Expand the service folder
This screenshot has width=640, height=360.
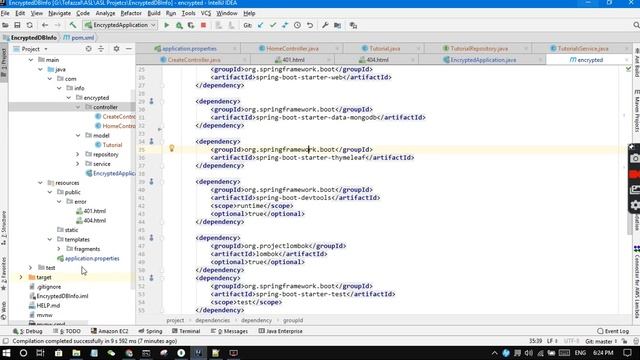point(78,164)
